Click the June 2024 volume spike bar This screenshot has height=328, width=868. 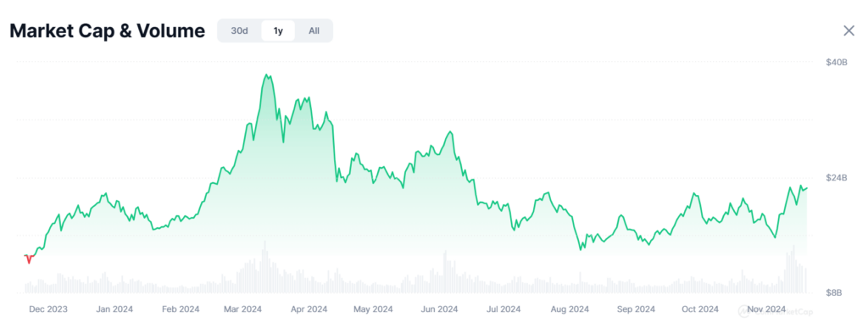[x=444, y=271]
